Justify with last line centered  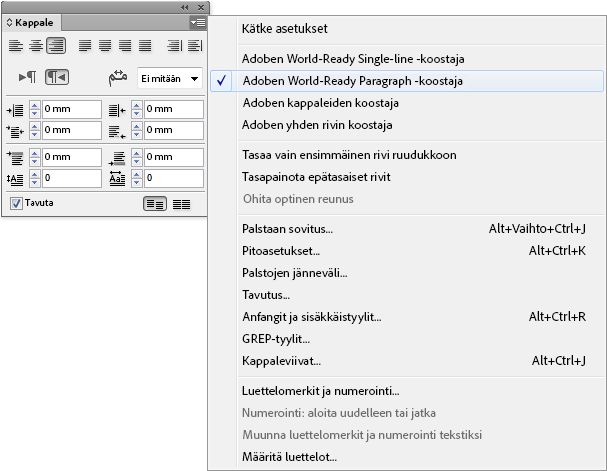(x=105, y=46)
